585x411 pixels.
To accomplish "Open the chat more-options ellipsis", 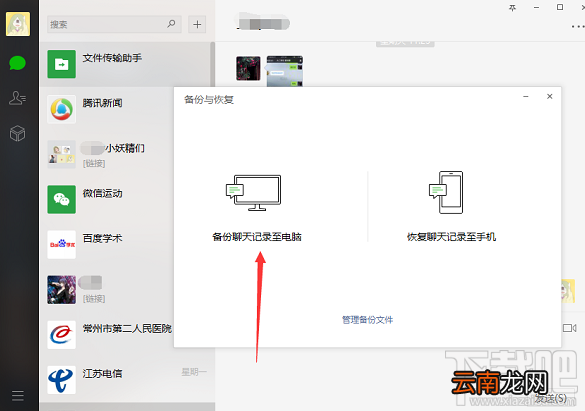I will point(578,26).
